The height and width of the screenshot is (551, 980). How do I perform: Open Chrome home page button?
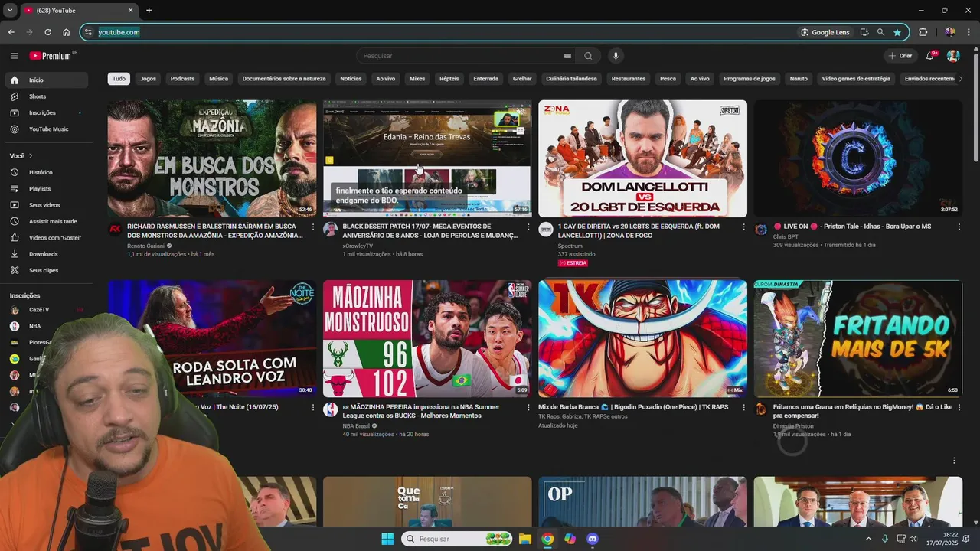click(66, 32)
